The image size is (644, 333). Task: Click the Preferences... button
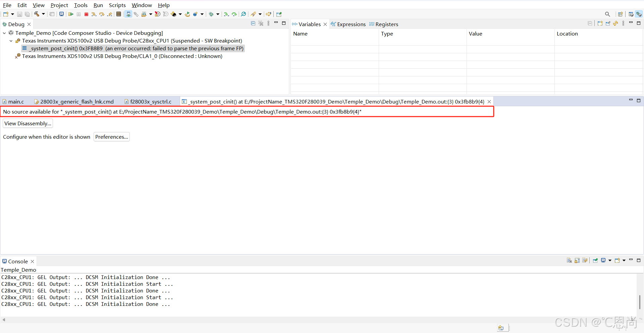point(112,137)
